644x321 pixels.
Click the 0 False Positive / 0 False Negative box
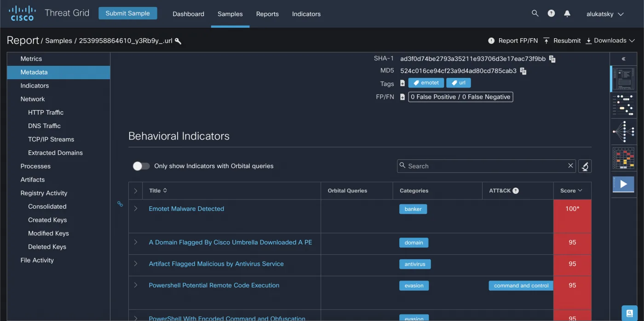[460, 97]
